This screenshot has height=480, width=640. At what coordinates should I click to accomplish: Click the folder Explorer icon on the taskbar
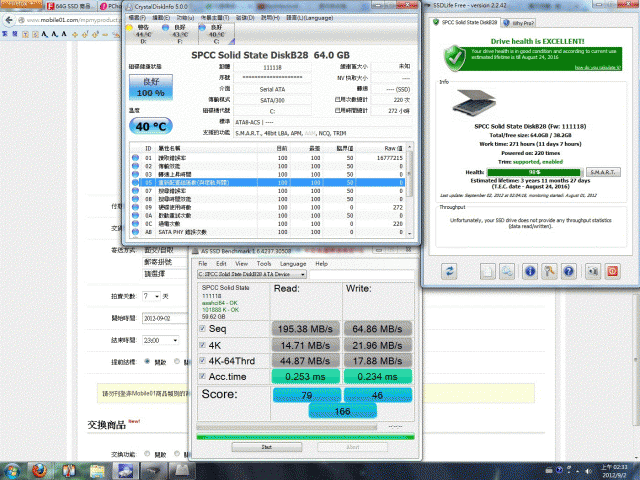click(x=97, y=471)
